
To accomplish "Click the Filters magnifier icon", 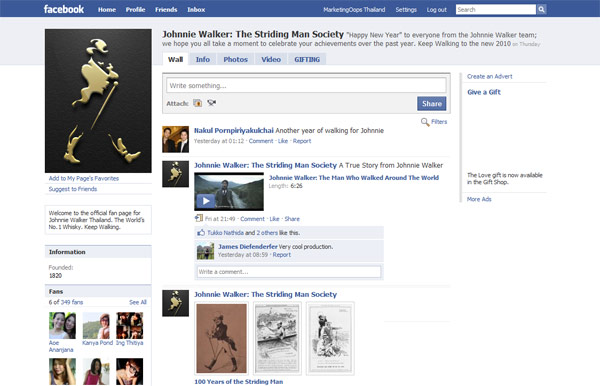I will pos(425,122).
